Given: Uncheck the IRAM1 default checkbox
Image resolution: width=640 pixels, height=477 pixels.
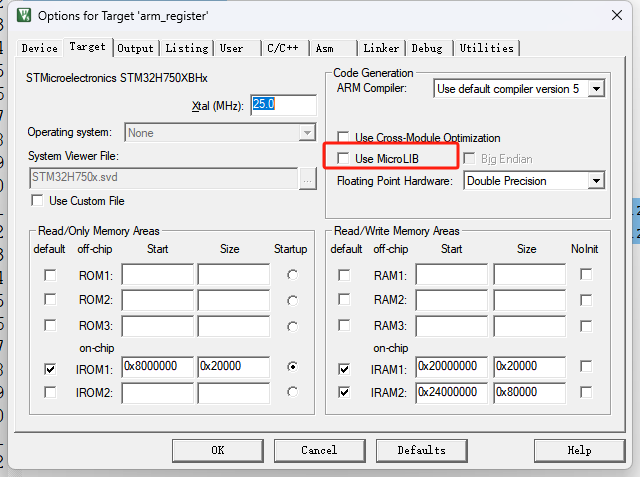Looking at the screenshot, I should (344, 369).
